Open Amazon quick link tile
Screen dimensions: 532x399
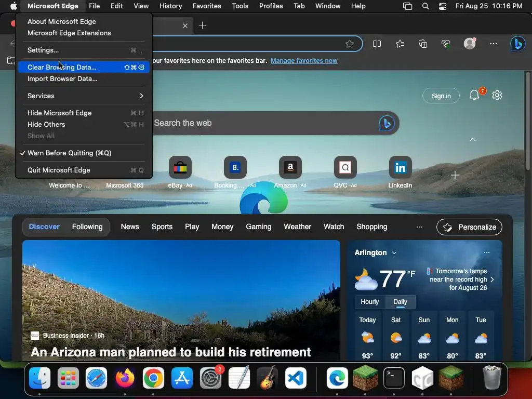tap(290, 167)
